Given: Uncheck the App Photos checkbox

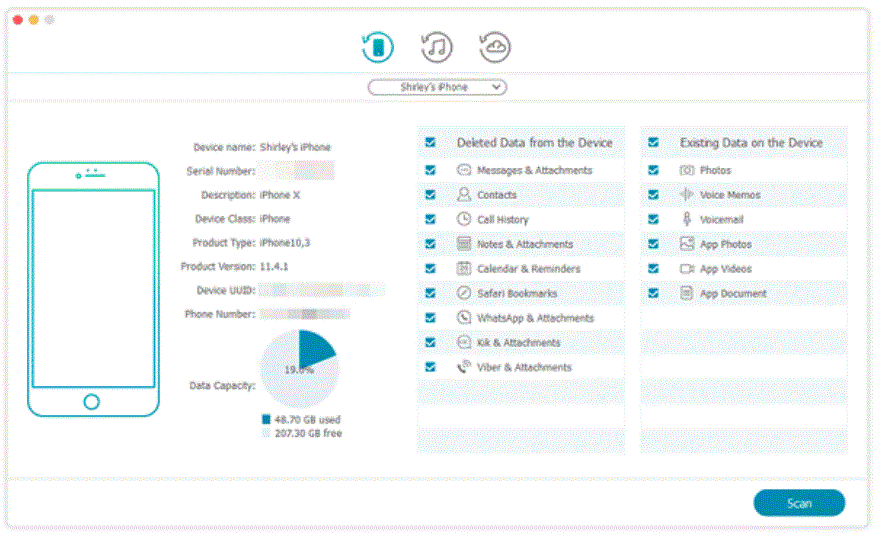Looking at the screenshot, I should coord(653,244).
